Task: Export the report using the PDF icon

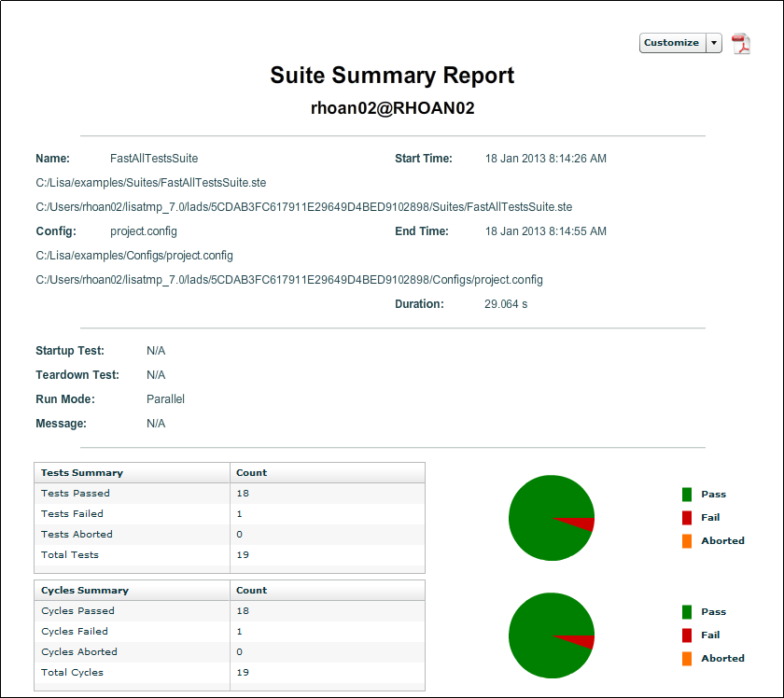Action: pos(741,43)
